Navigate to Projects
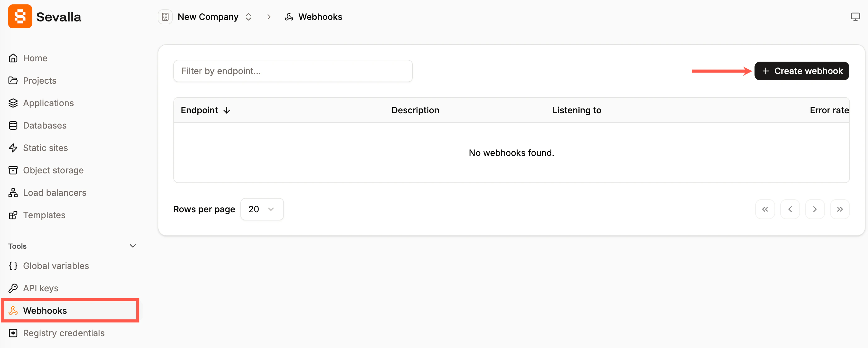 coord(39,80)
